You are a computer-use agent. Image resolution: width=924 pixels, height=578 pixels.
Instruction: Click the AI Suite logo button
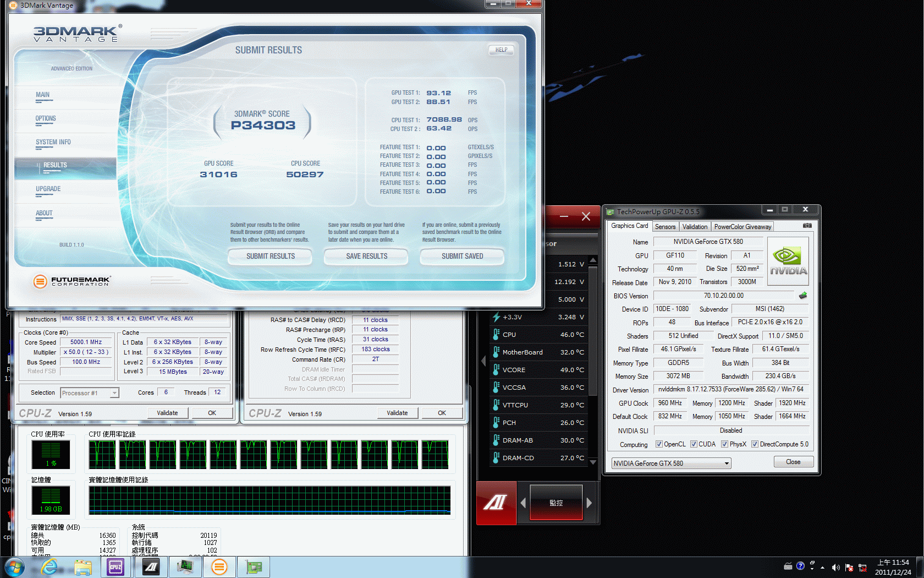[496, 503]
